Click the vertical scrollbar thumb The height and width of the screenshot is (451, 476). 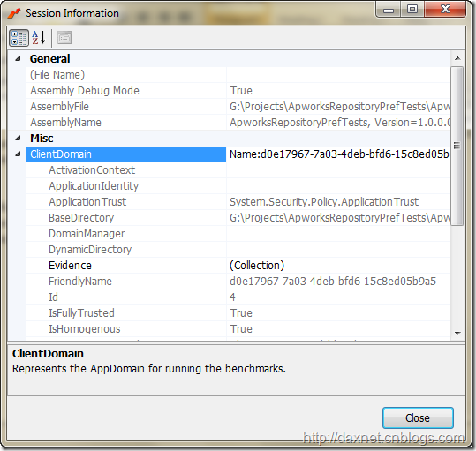click(x=457, y=147)
